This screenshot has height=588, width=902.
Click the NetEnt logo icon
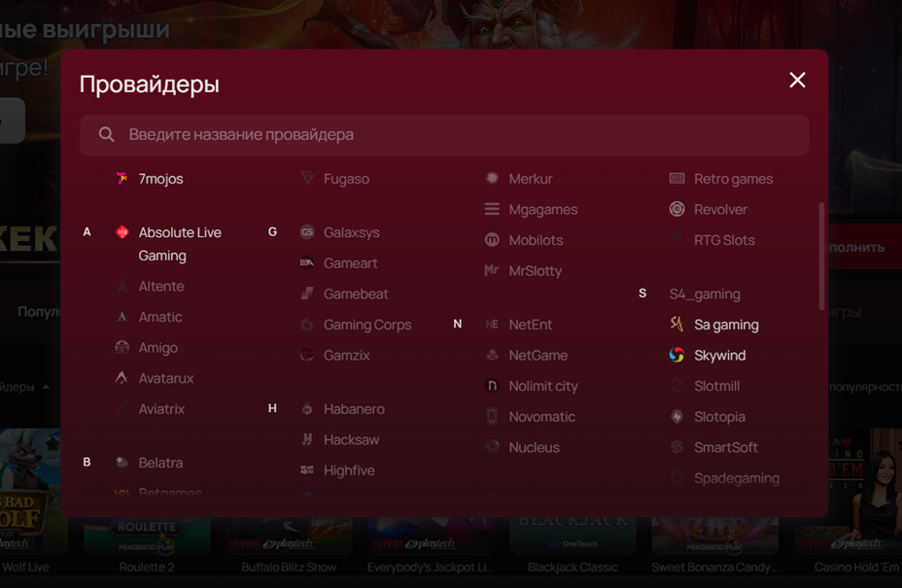tap(492, 325)
